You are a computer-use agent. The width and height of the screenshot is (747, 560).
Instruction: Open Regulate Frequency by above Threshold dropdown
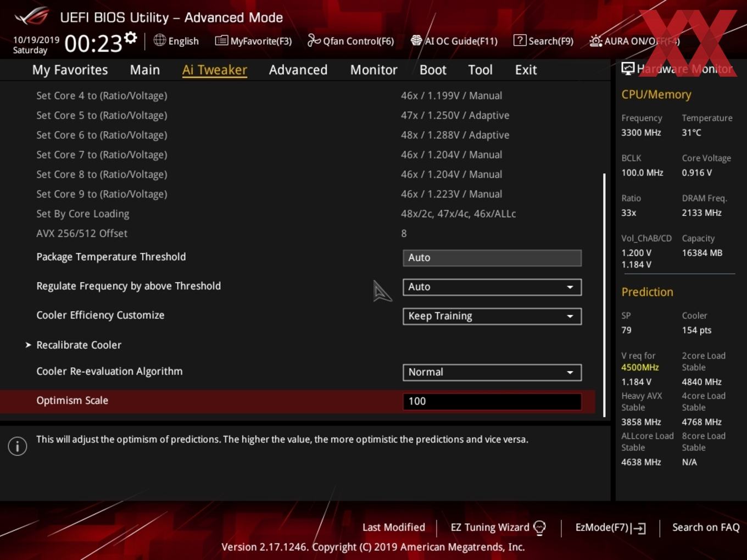tap(492, 287)
